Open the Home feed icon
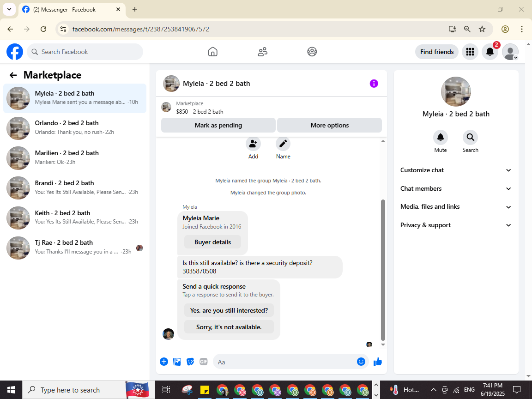This screenshot has width=532, height=399. [213, 52]
